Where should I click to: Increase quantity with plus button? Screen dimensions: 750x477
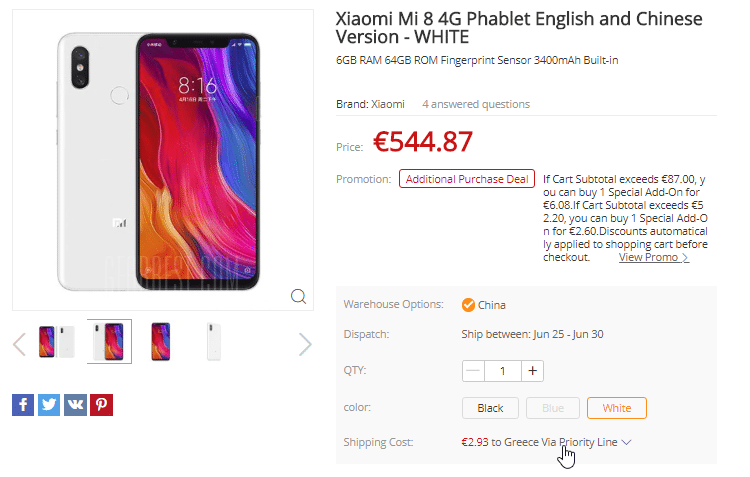coord(532,371)
